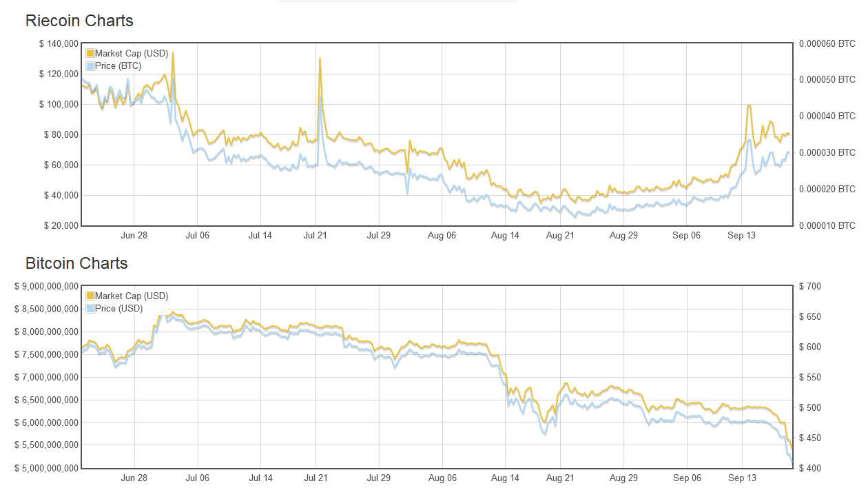Click the '0.000030 BTC' axis label
The image size is (868, 499).
pyautogui.click(x=827, y=153)
